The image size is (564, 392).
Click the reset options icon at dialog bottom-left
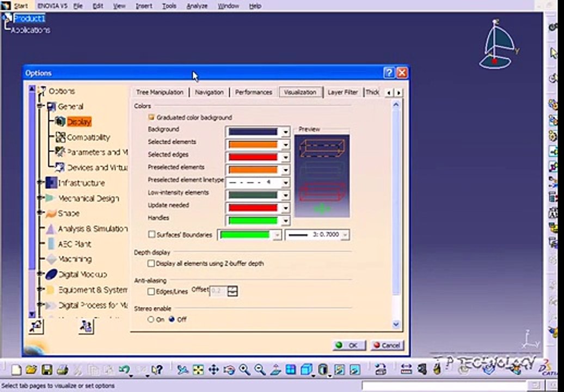36,326
